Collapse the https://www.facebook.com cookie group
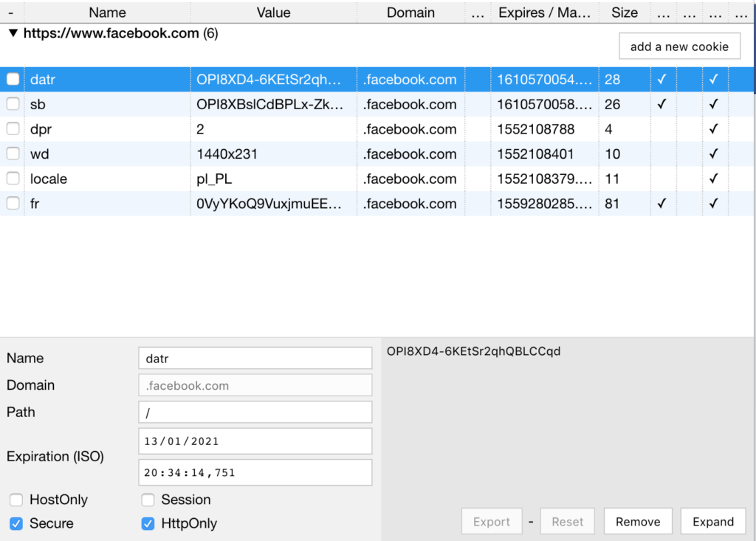Image resolution: width=756 pixels, height=541 pixels. (13, 33)
